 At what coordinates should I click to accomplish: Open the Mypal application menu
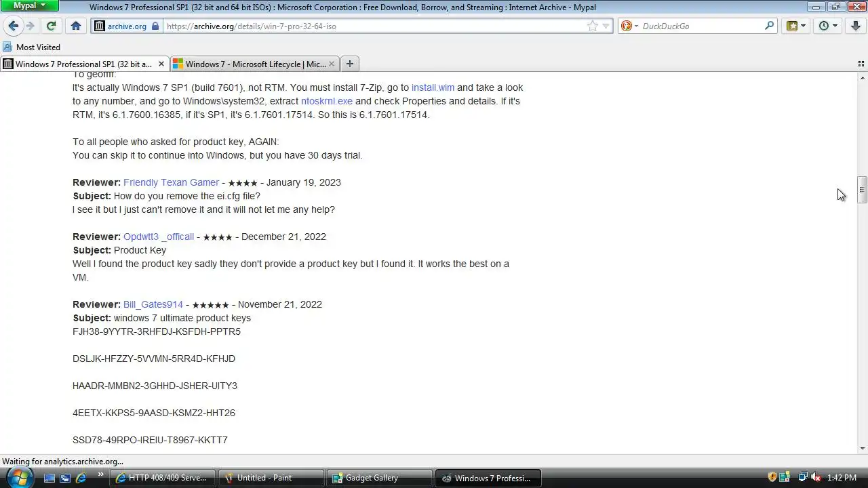tap(30, 5)
